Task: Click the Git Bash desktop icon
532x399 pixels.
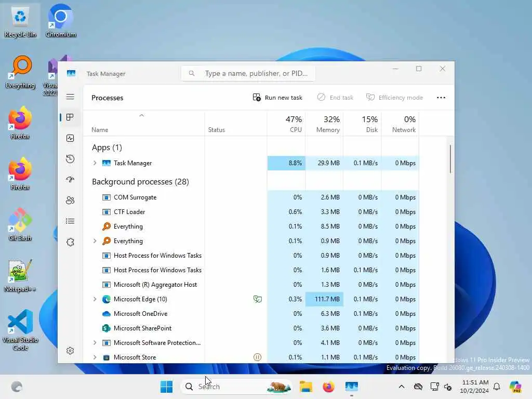Action: tap(20, 224)
